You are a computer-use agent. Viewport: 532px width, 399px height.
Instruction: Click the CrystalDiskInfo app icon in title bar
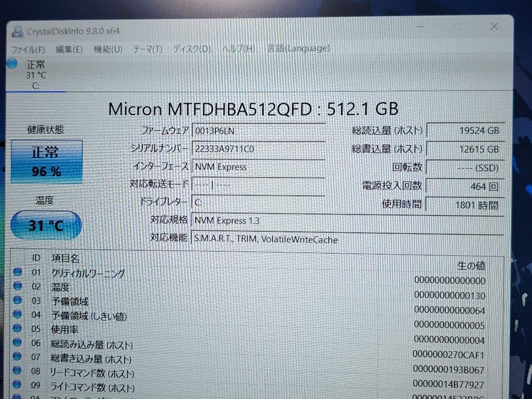coord(17,32)
